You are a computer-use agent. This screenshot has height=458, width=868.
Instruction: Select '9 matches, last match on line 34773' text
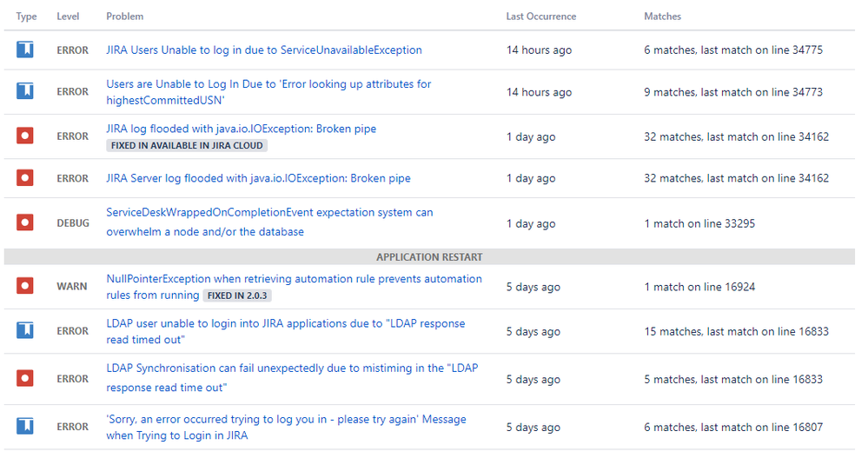(x=733, y=92)
